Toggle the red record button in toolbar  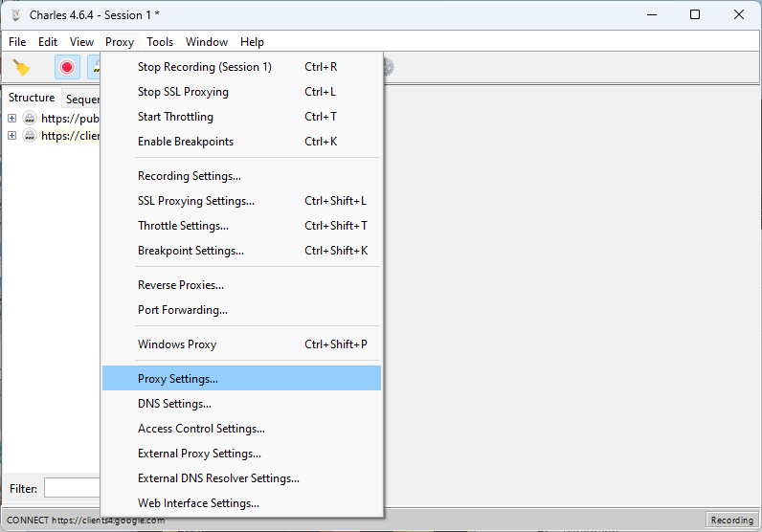(67, 67)
